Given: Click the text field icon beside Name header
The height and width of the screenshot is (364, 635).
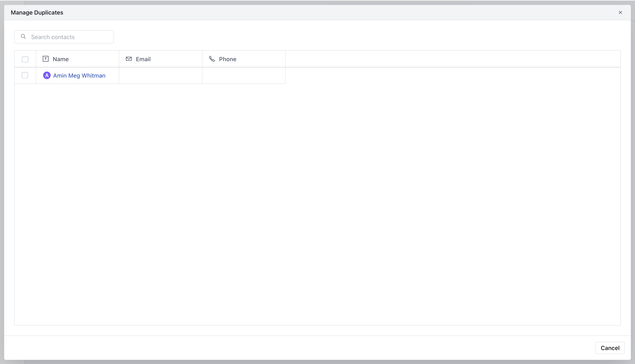Looking at the screenshot, I should pos(45,59).
